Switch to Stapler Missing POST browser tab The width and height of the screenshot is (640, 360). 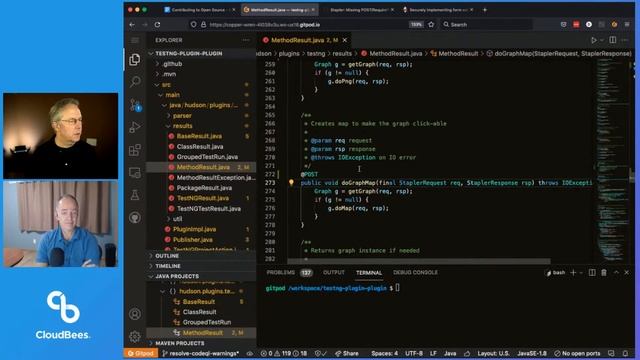point(360,9)
